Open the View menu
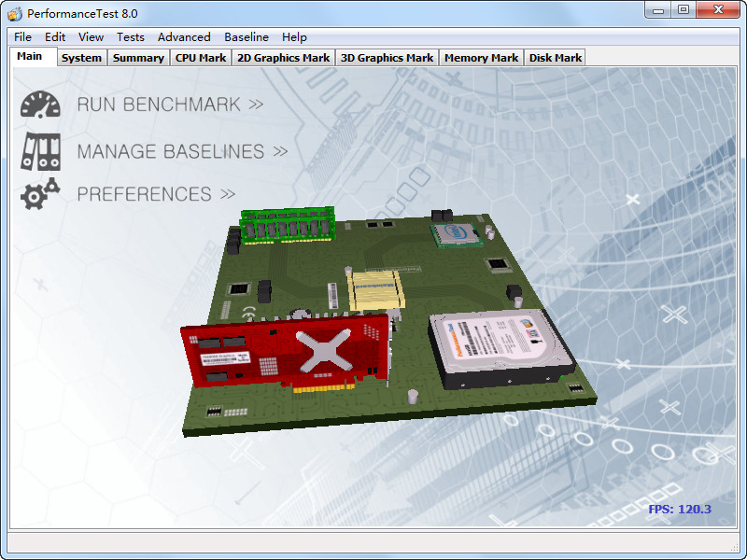747x560 pixels. 91,37
